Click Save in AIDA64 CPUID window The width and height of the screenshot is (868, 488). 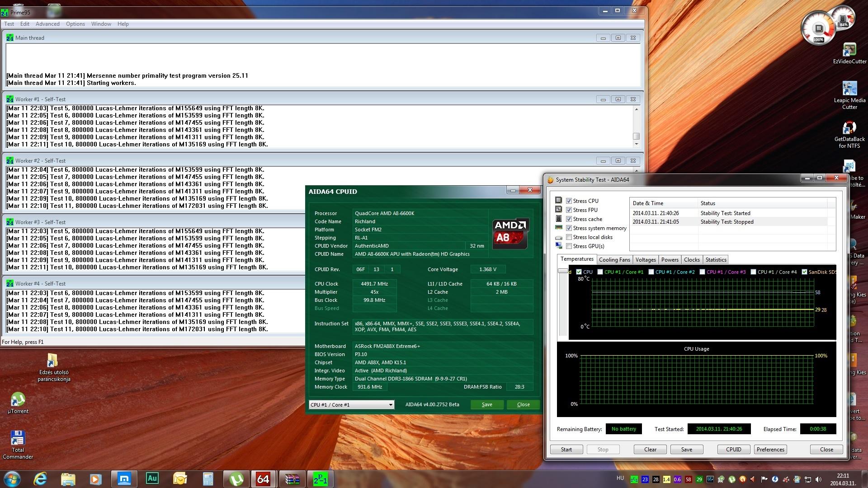click(x=487, y=404)
